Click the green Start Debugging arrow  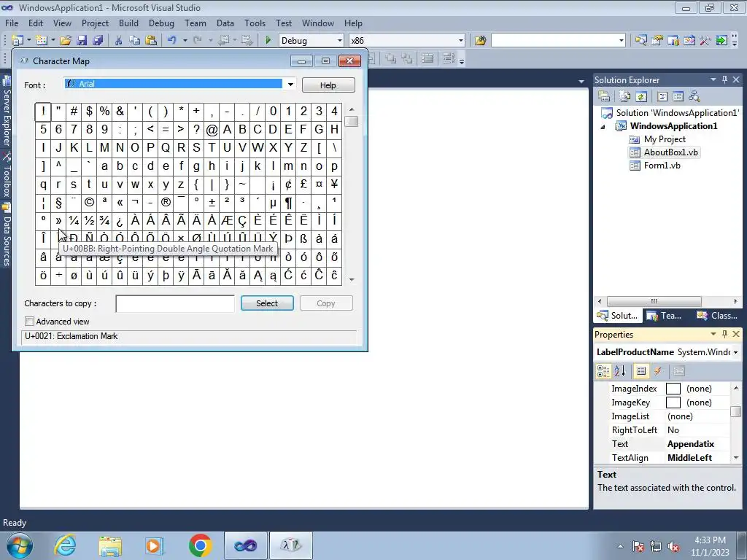point(268,41)
